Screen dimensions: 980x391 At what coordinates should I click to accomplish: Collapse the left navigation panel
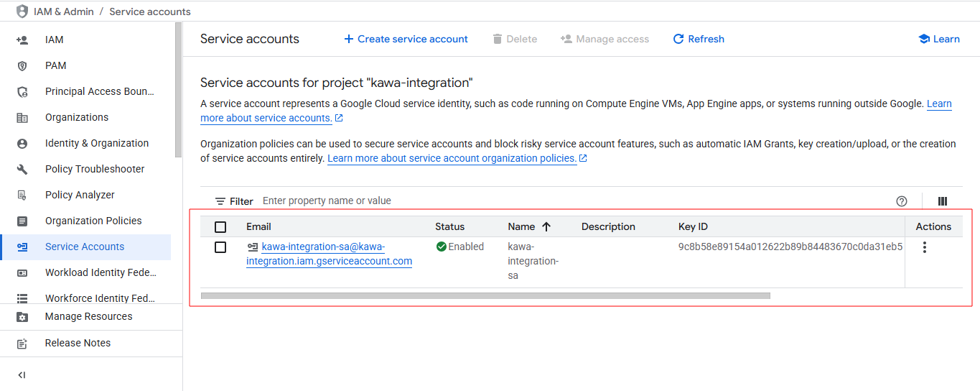[22, 375]
